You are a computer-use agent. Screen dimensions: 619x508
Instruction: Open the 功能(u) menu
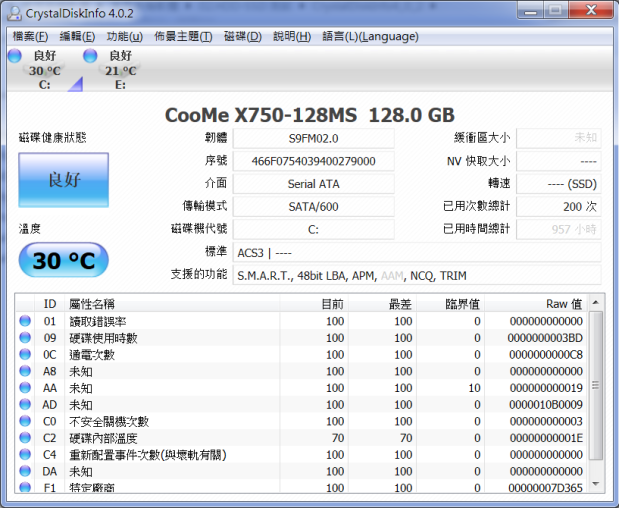124,37
